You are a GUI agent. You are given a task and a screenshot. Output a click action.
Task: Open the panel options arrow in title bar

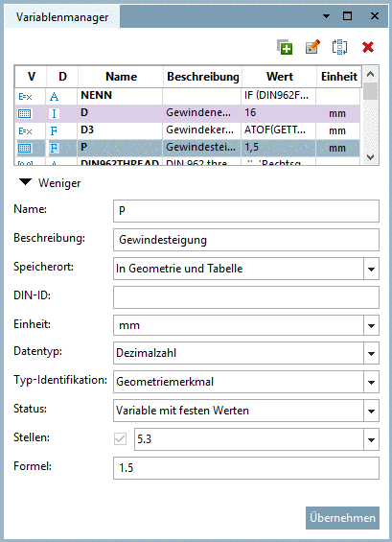(x=326, y=16)
